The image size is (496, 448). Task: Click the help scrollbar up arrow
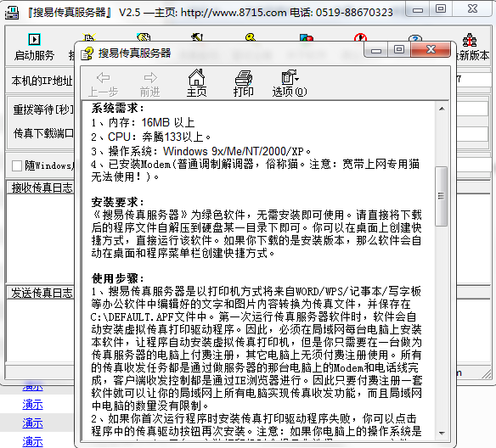point(442,109)
